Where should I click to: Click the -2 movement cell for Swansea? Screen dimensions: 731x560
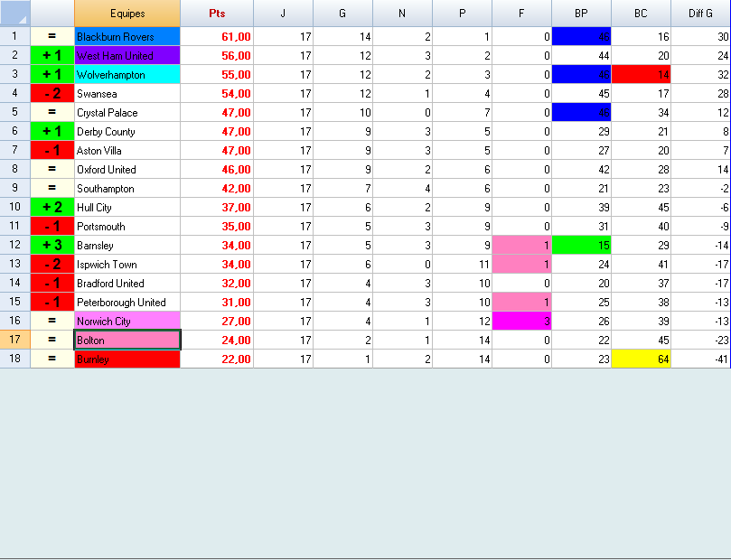[x=52, y=93]
